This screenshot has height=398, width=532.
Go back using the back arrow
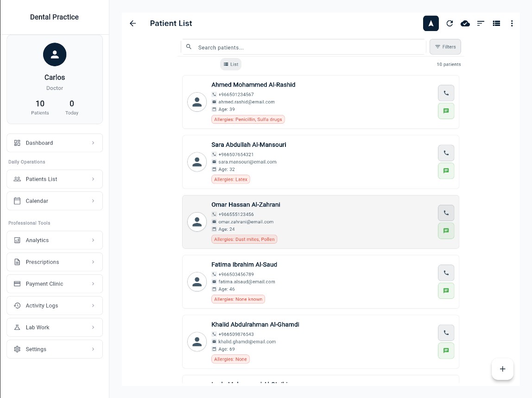tap(133, 24)
